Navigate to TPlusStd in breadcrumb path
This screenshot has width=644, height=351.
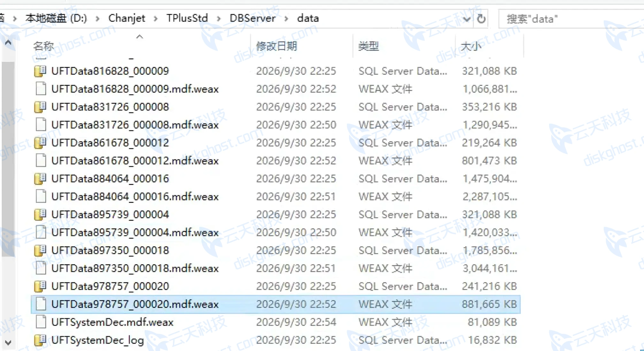(x=187, y=18)
